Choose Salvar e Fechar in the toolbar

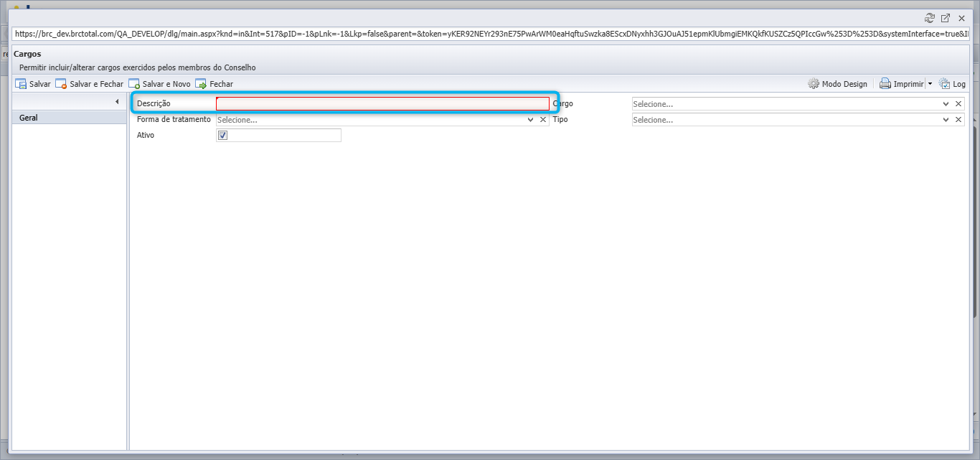(90, 84)
